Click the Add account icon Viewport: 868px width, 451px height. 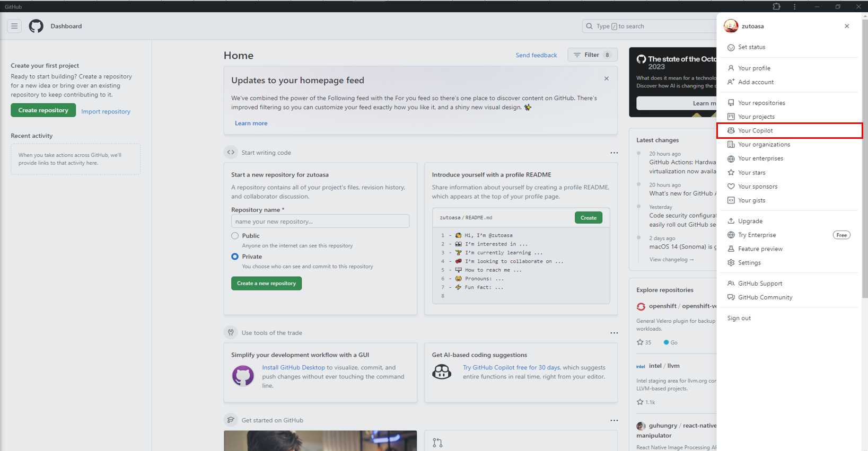(x=731, y=82)
